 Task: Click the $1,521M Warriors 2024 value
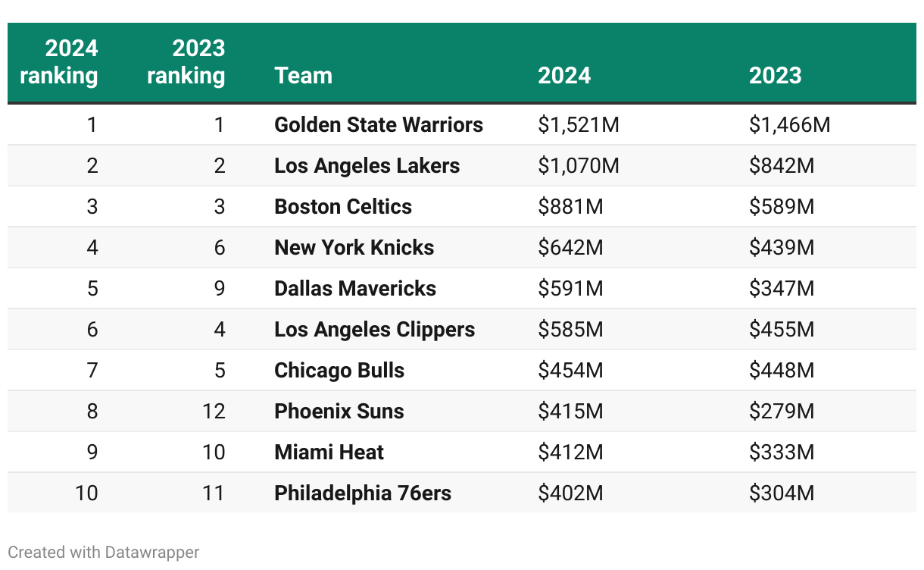(x=579, y=124)
